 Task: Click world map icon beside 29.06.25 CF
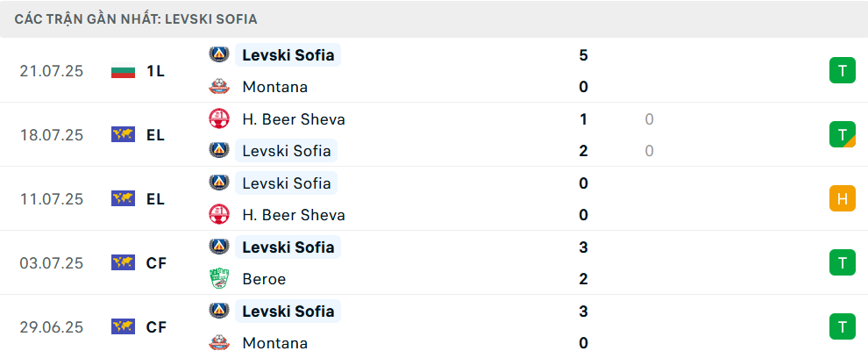point(123,326)
